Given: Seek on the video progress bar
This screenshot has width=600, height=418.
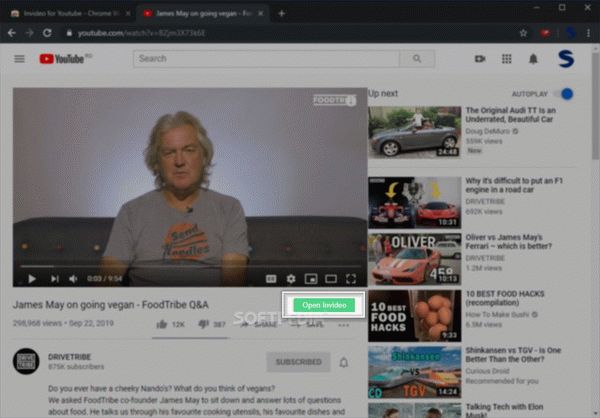Looking at the screenshot, I should click(190, 266).
